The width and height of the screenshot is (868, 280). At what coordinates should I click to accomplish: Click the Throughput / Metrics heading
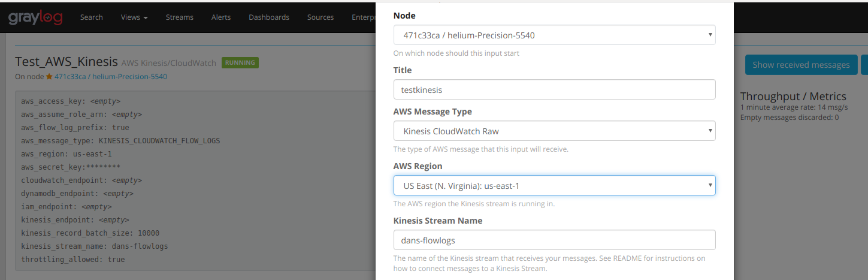793,97
